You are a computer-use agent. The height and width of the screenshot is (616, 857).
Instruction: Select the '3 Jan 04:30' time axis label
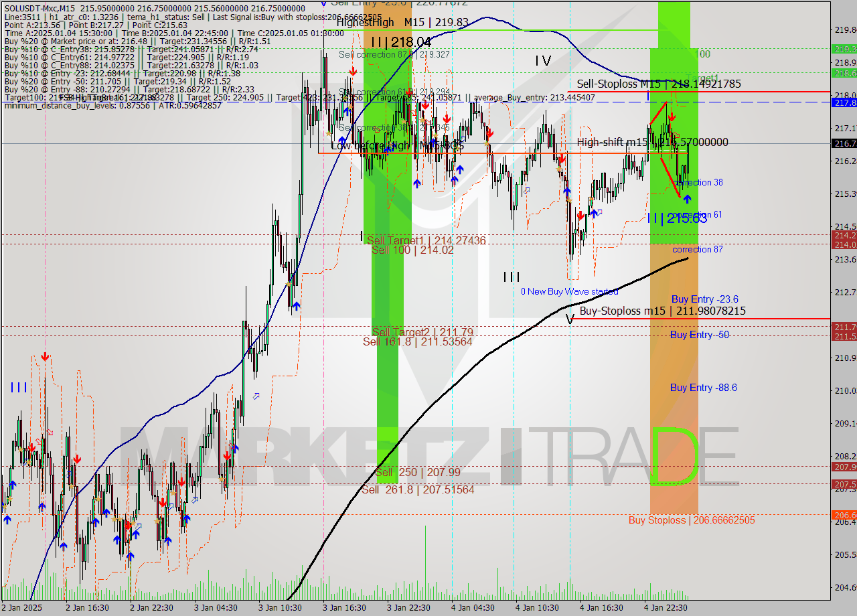pos(216,608)
